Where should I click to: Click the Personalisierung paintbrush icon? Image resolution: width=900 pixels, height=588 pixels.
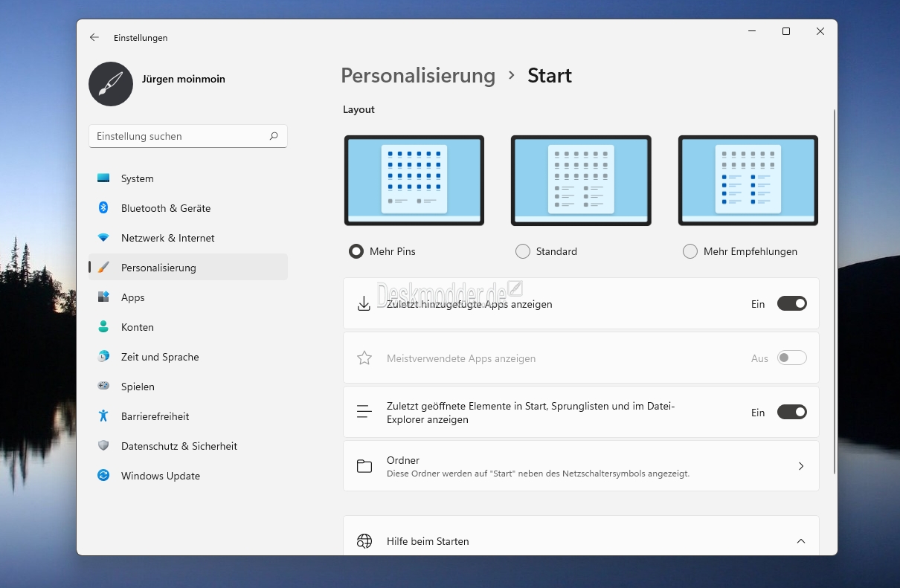point(103,268)
